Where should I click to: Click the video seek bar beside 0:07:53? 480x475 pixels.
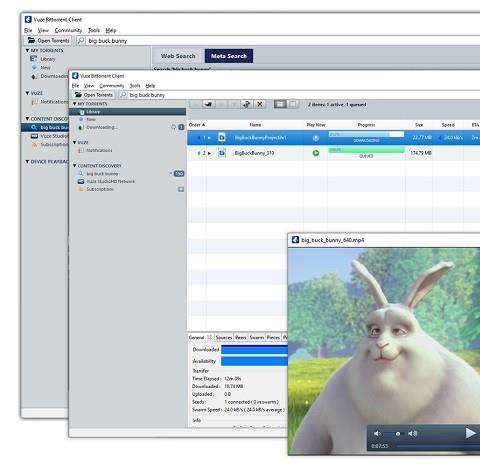(438, 446)
